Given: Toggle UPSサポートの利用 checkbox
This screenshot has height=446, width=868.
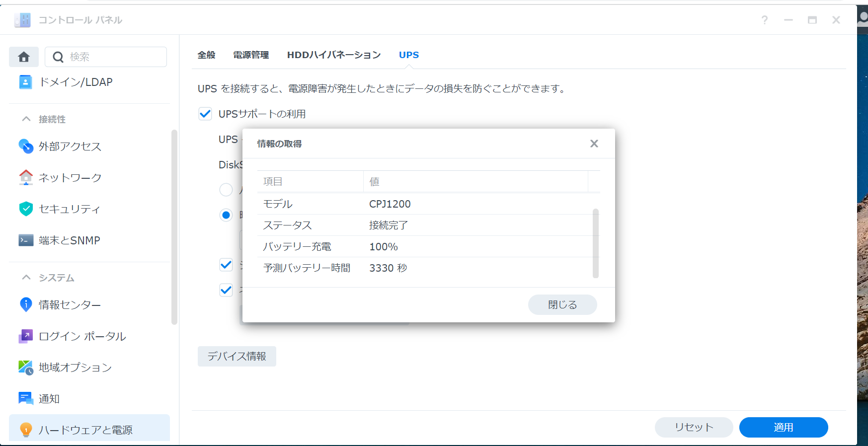Looking at the screenshot, I should click(x=205, y=114).
